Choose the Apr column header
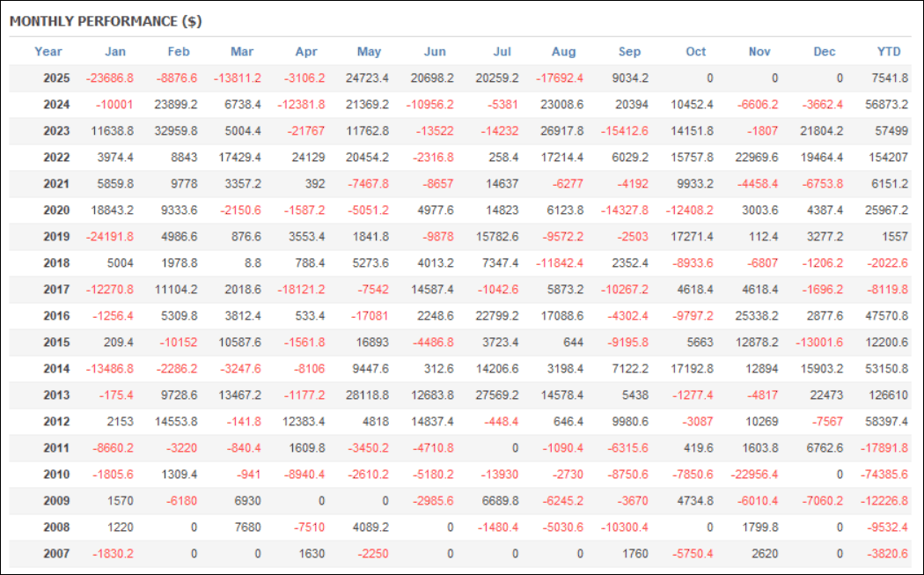 305,51
